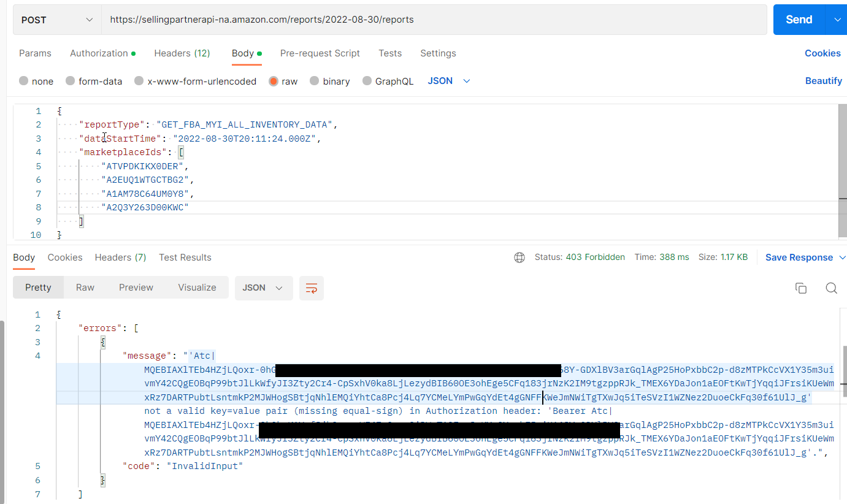Open the Test Results tab
This screenshot has height=504, width=847.
[x=185, y=258]
